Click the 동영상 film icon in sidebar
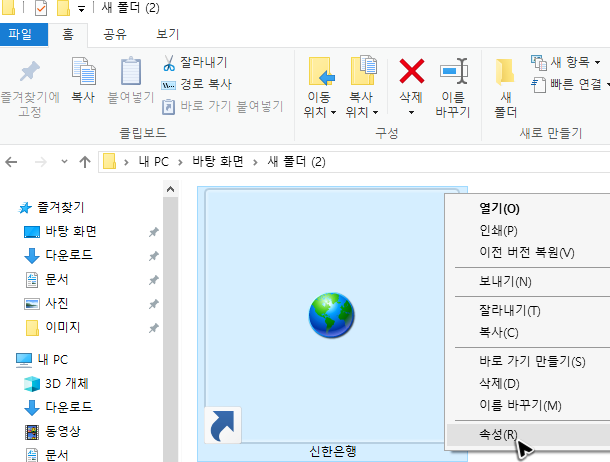This screenshot has height=462, width=610. tap(32, 432)
